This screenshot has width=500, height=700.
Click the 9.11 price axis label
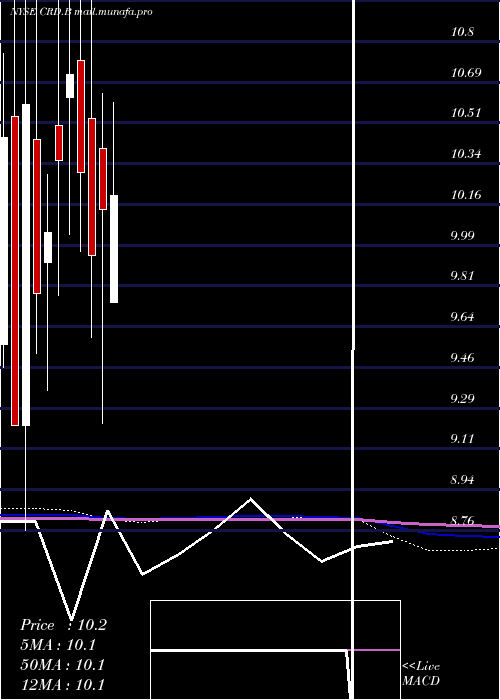pos(463,439)
